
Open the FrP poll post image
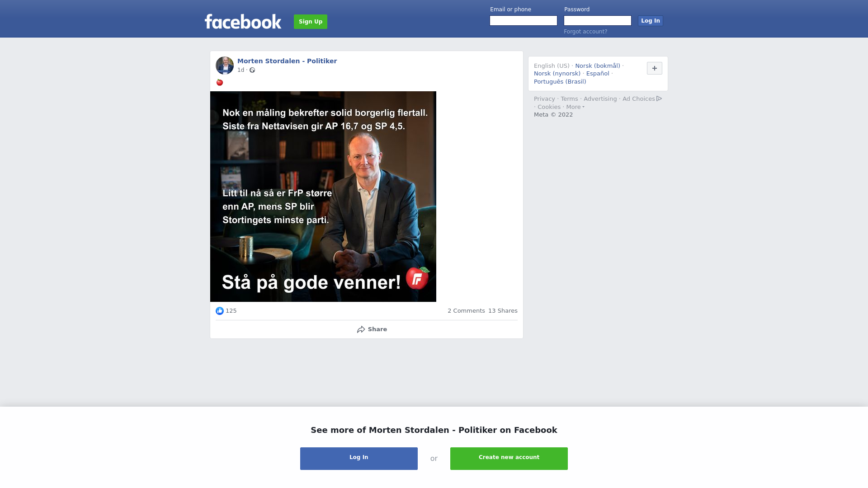(323, 197)
